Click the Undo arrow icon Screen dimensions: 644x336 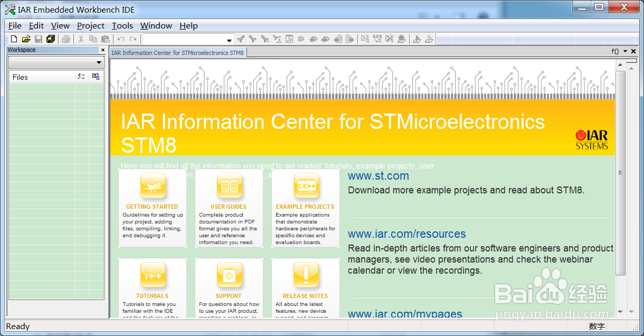[121, 39]
